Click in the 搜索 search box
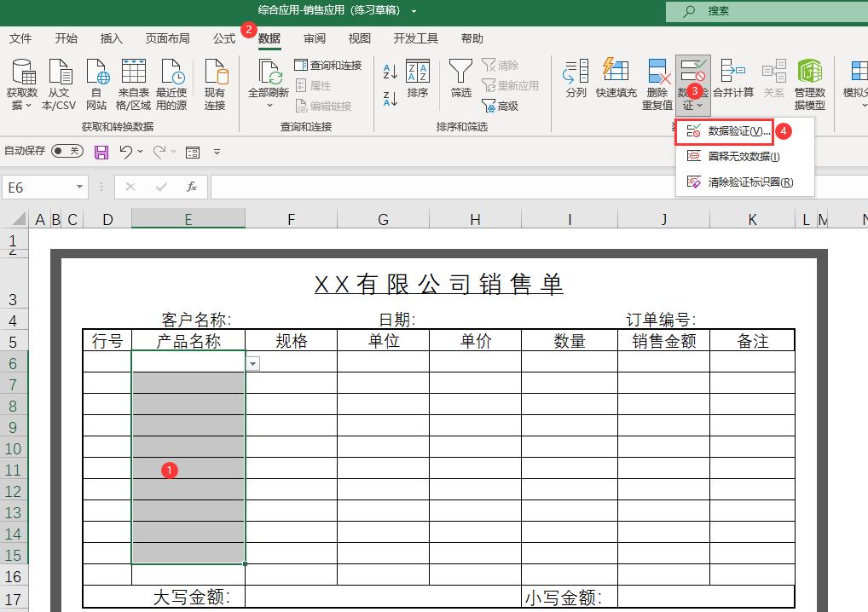 pos(767,11)
